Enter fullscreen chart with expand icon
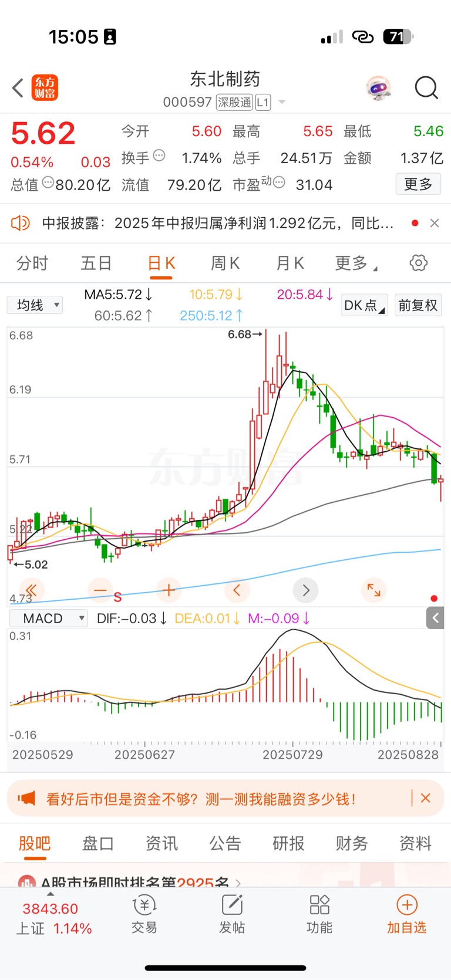Viewport: 451px width, 980px height. pyautogui.click(x=374, y=590)
